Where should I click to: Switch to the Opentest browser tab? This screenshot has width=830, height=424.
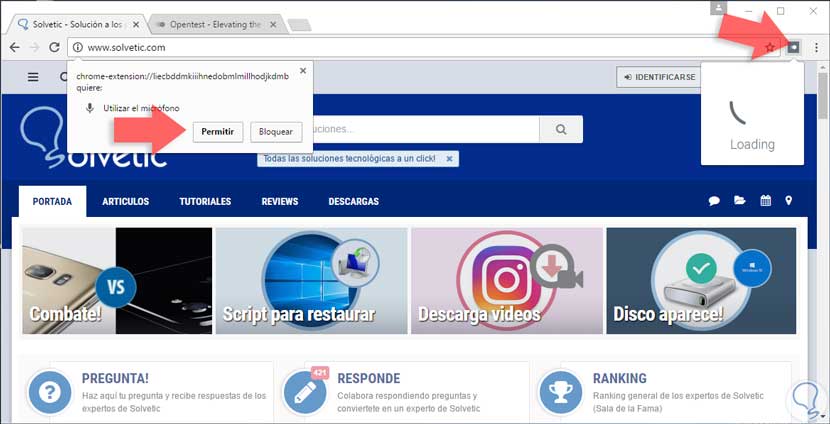(217, 24)
